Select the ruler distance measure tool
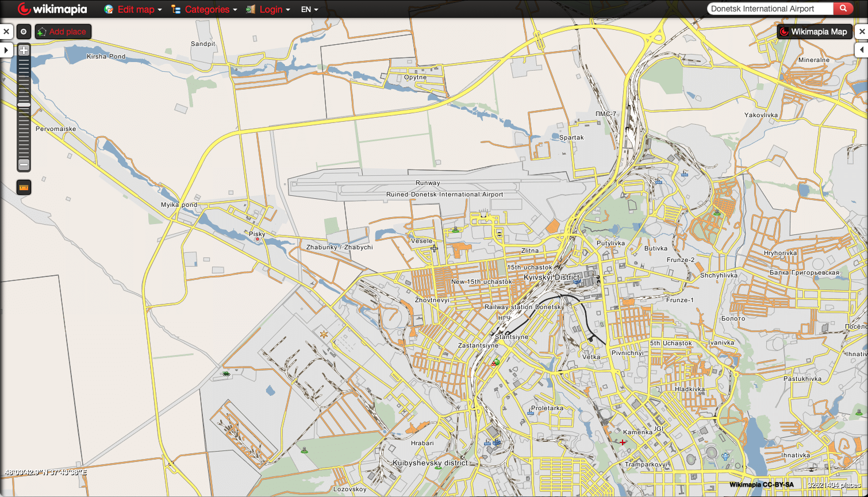 tap(24, 187)
